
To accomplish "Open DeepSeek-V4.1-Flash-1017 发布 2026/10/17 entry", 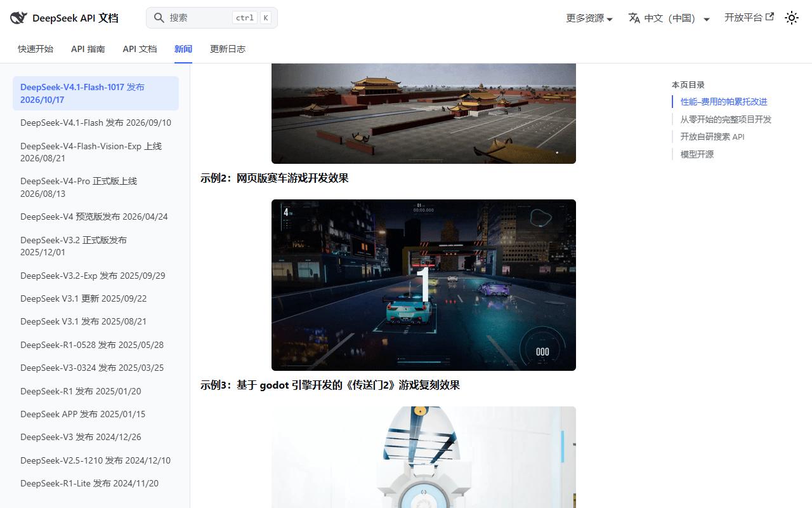I will (x=96, y=93).
